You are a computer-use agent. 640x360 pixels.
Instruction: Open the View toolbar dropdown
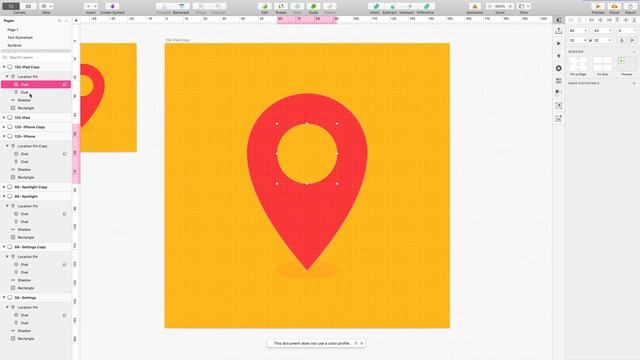click(x=524, y=7)
